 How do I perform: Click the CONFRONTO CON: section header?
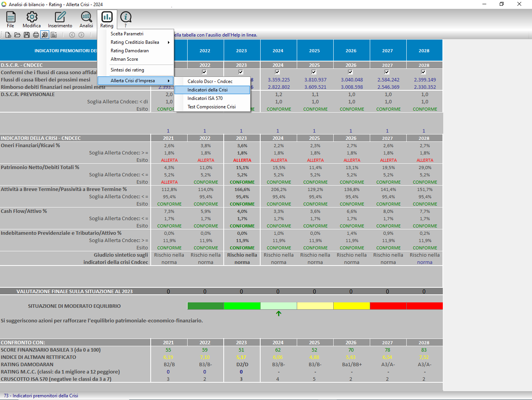pos(23,343)
